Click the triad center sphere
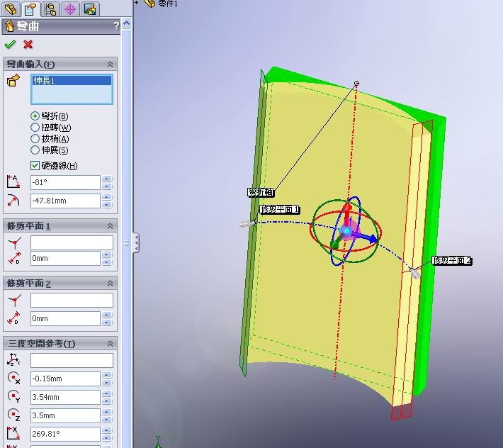Screen dimensions: 503x448 coord(346,231)
